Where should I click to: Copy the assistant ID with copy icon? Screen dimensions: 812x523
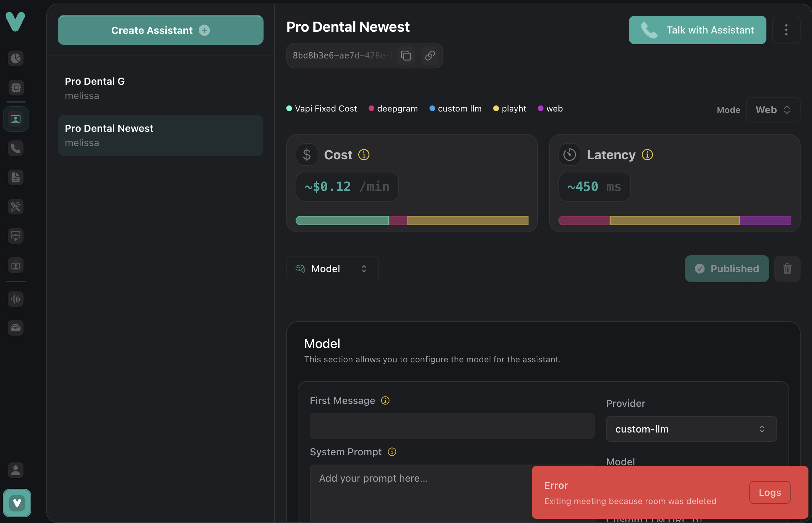406,56
